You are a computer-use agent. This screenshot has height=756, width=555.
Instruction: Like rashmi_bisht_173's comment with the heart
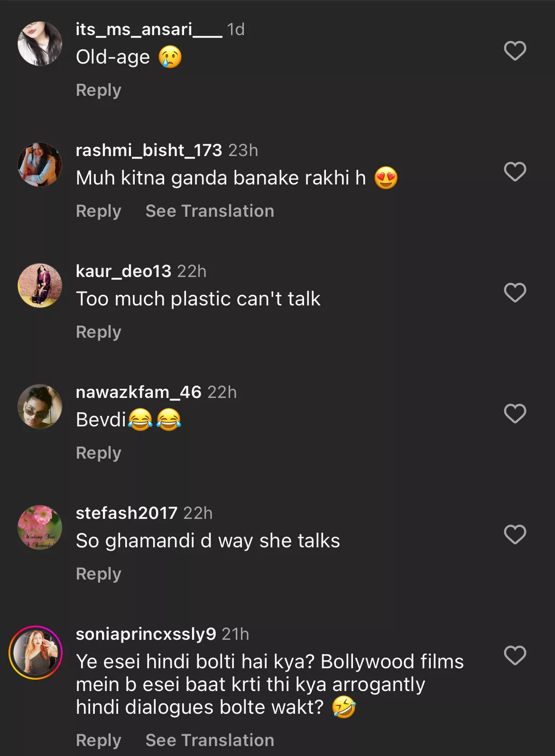(x=515, y=172)
